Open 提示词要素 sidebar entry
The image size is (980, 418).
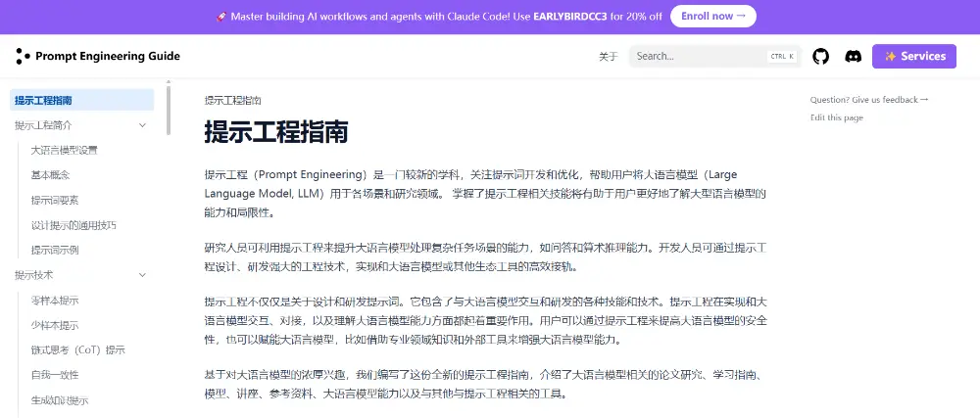56,201
